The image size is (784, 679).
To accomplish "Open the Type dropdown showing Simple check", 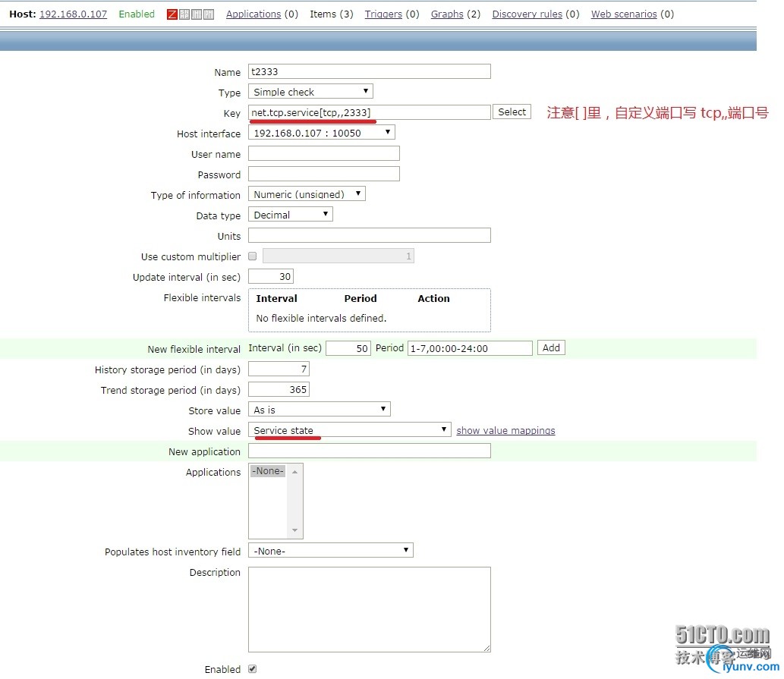I will click(310, 92).
